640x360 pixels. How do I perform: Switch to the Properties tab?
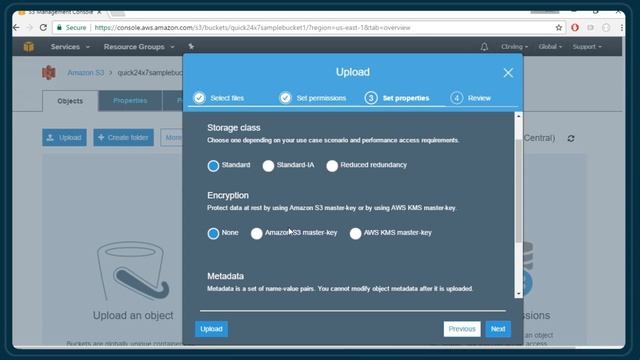130,100
